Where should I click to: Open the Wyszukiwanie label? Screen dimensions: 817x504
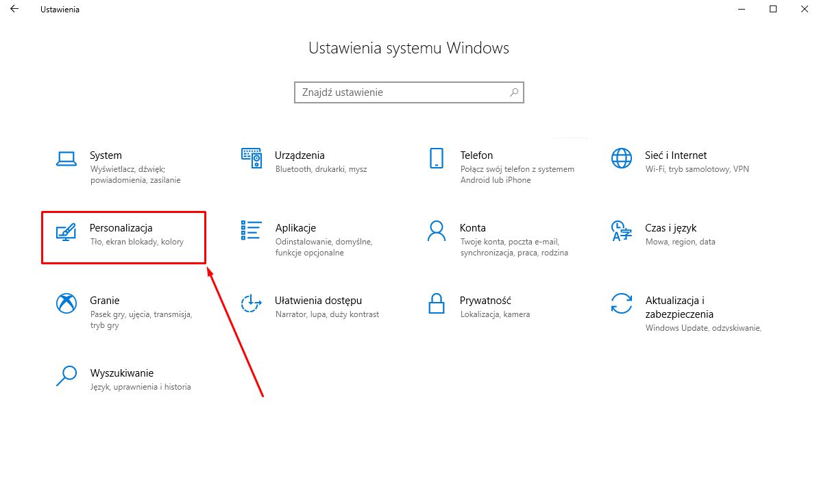[122, 373]
